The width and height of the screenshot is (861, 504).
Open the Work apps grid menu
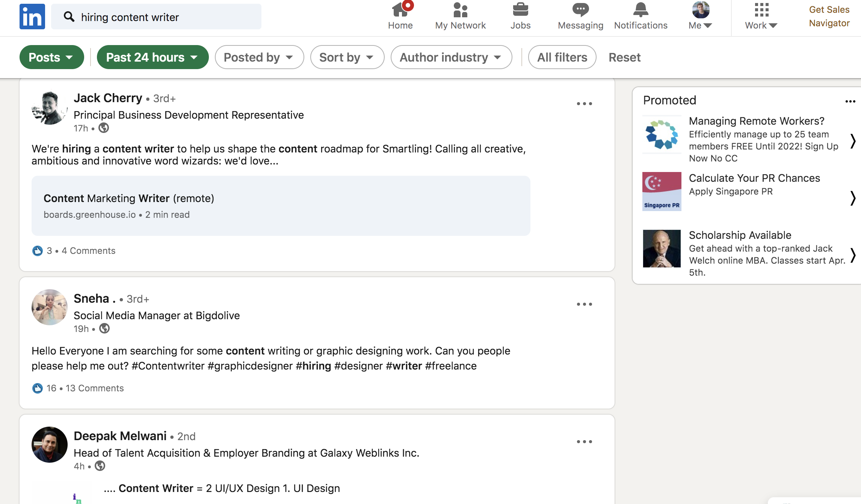761,17
